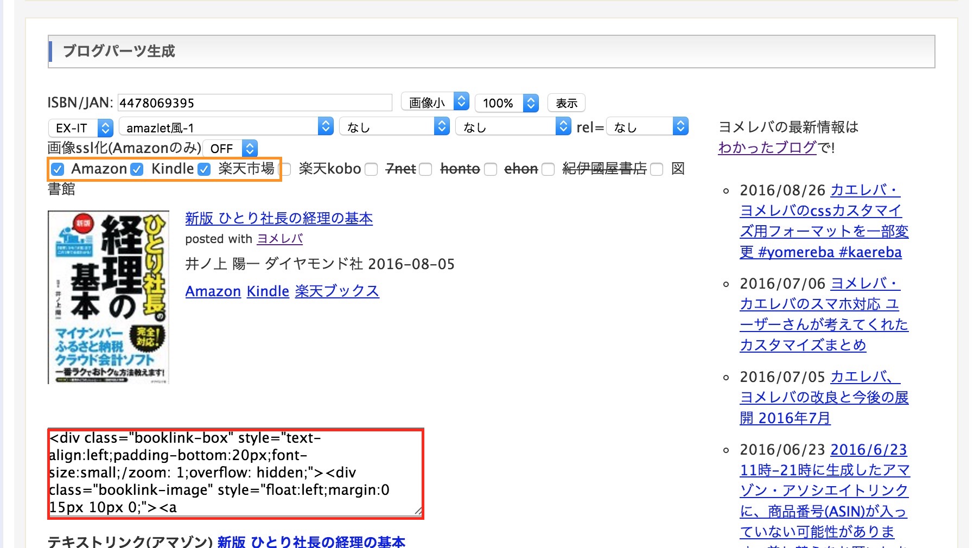Click the 2016/07/06 date text
Image resolution: width=980 pixels, height=548 pixels.
pyautogui.click(x=782, y=284)
